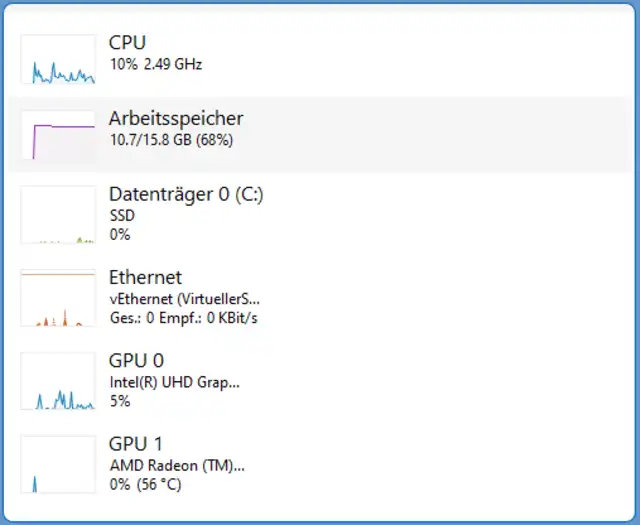Click the AMD Radeon (TM) name text

(x=177, y=464)
